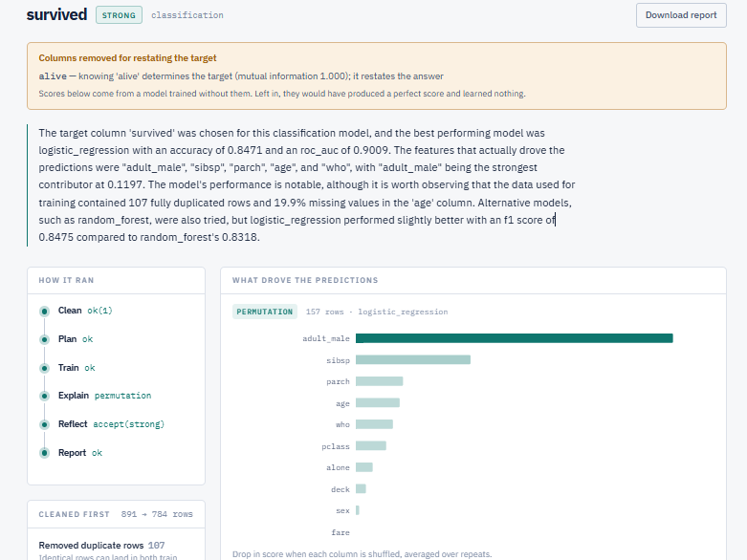Screen dimensions: 747x560
Task: Select the Train step label
Action: (68, 367)
